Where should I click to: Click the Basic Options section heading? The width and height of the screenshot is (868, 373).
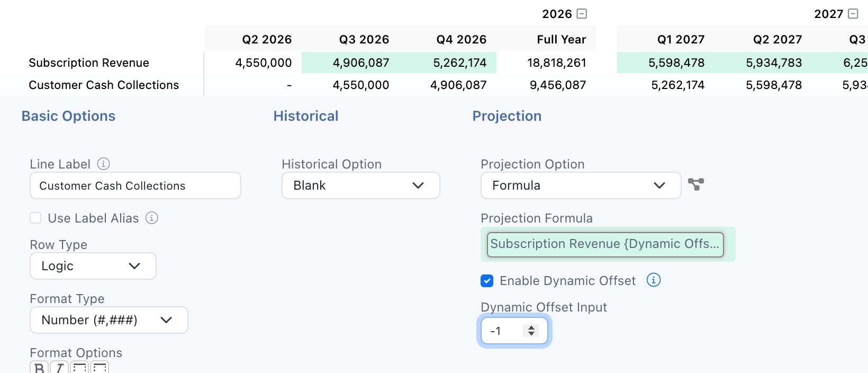pos(68,116)
